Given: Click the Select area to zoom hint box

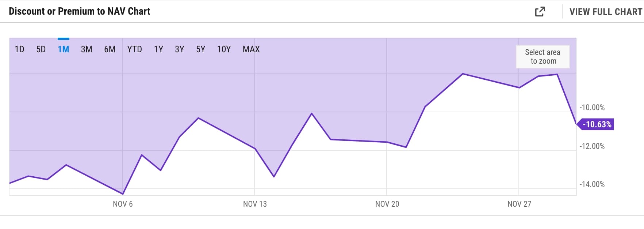Looking at the screenshot, I should [542, 57].
